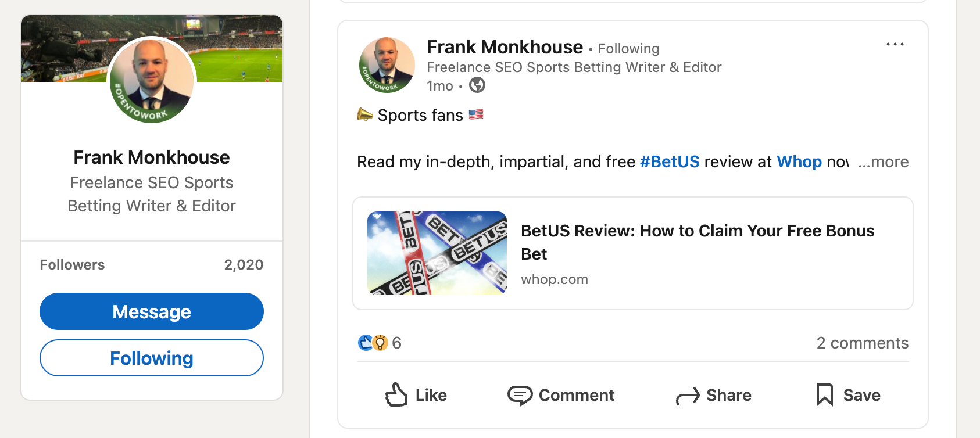Save the post using the bookmark icon
The image size is (980, 438).
(826, 395)
